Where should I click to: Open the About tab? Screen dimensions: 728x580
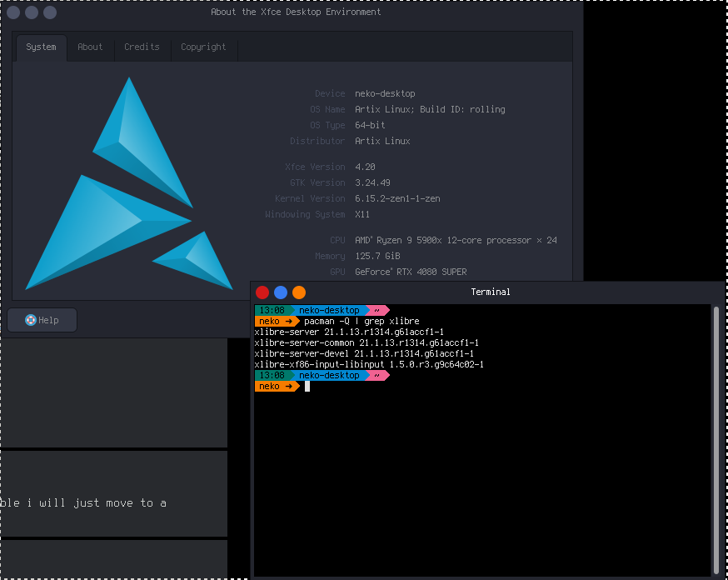tap(90, 47)
